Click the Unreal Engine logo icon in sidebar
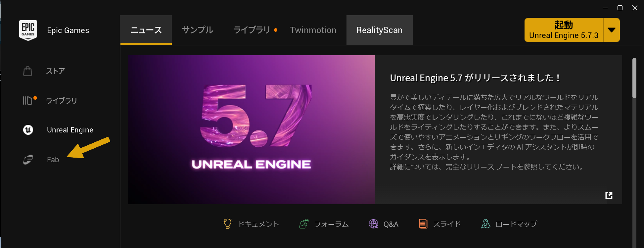 coord(28,130)
